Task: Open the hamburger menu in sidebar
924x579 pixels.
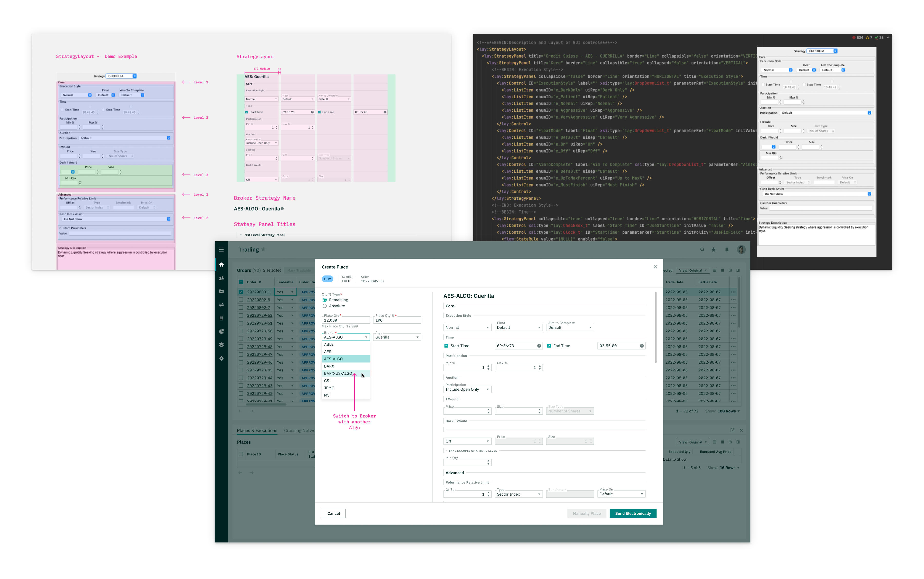Action: pos(221,250)
